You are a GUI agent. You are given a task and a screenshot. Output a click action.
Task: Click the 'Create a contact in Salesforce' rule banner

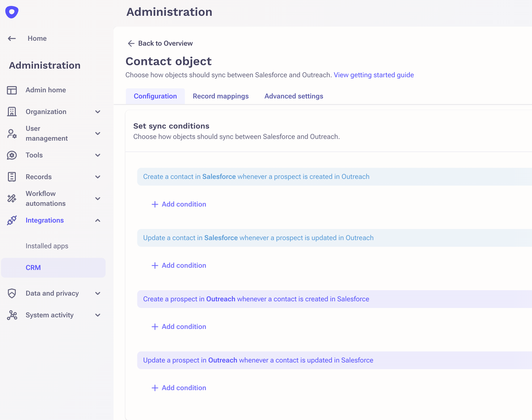pos(334,177)
